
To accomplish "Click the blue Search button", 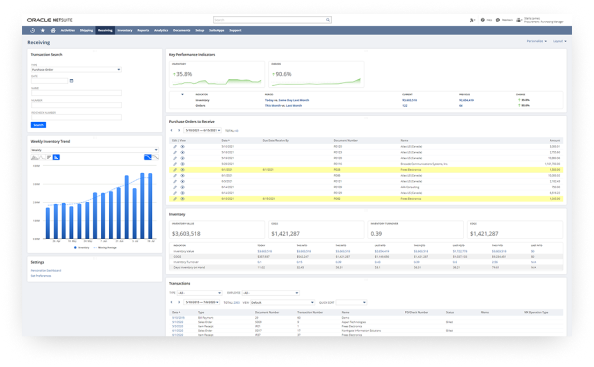I will (x=38, y=125).
